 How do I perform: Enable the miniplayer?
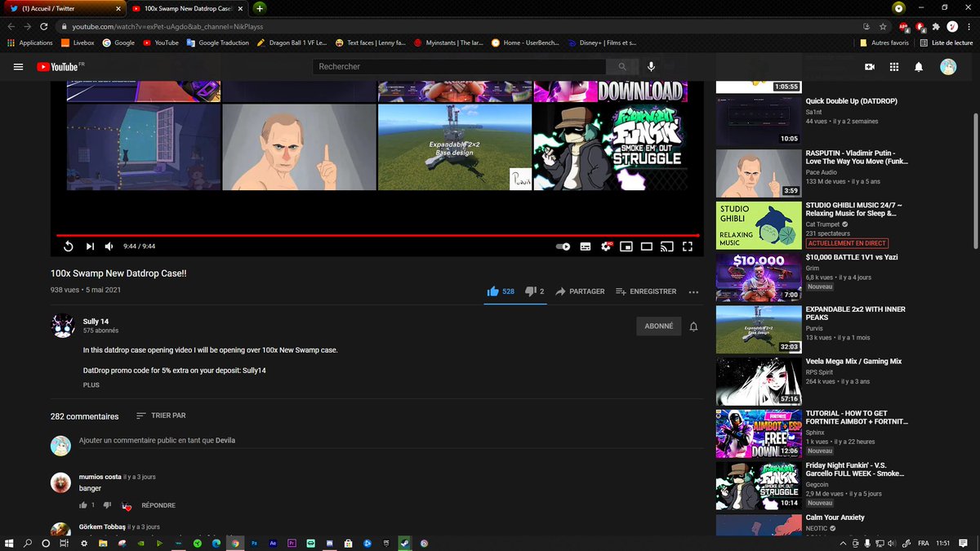tap(626, 246)
